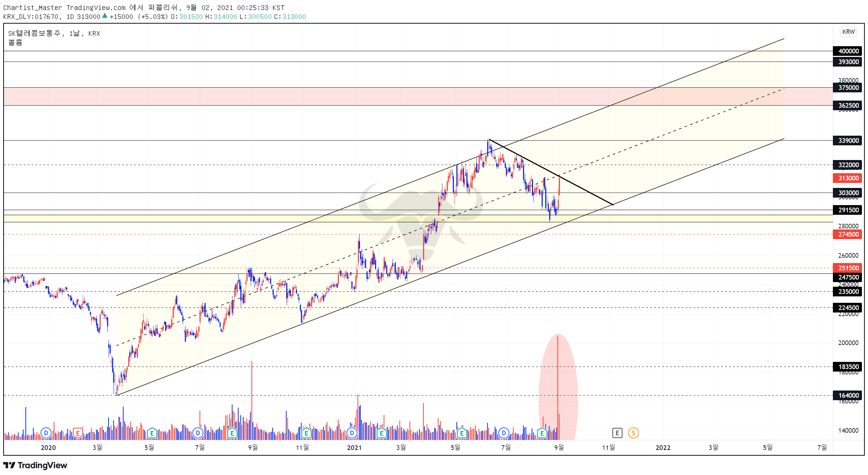
Task: Click the KRW currency button
Action: (848, 32)
